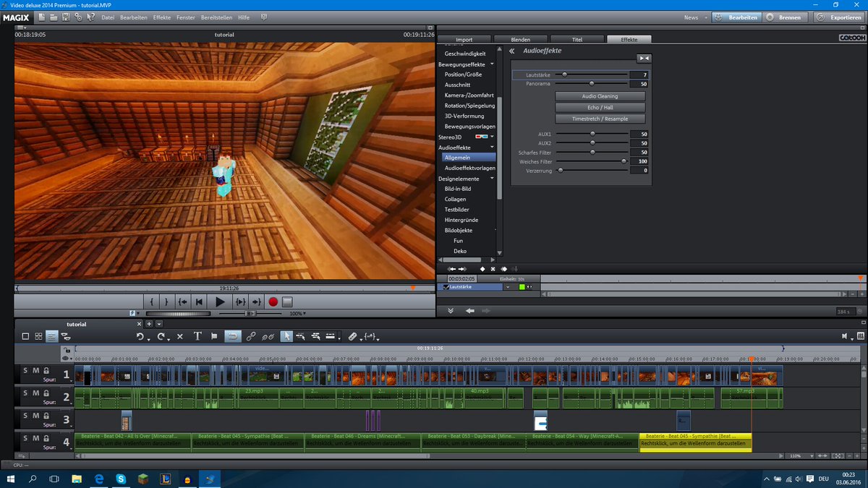Image resolution: width=868 pixels, height=488 pixels.
Task: Click the Audio Cleaning button
Action: click(600, 96)
